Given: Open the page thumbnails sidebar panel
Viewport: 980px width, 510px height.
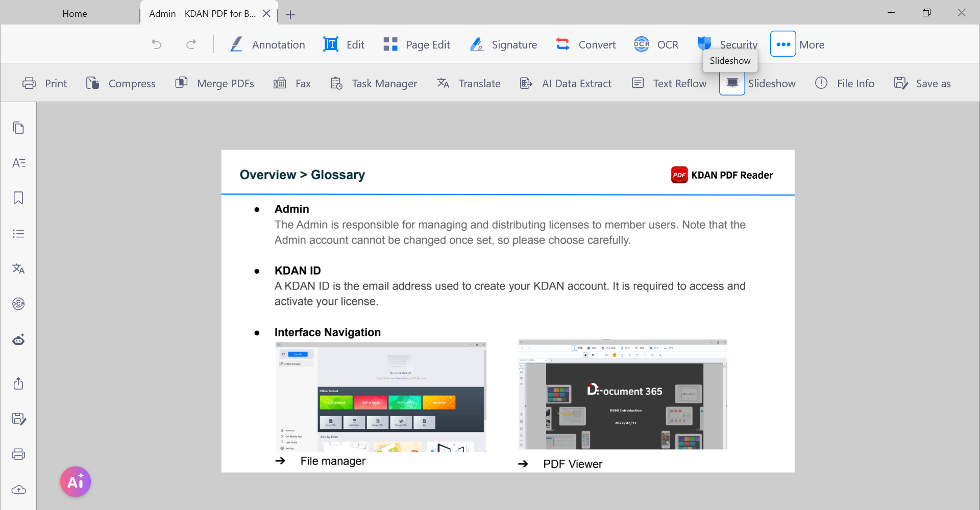Looking at the screenshot, I should pos(18,128).
